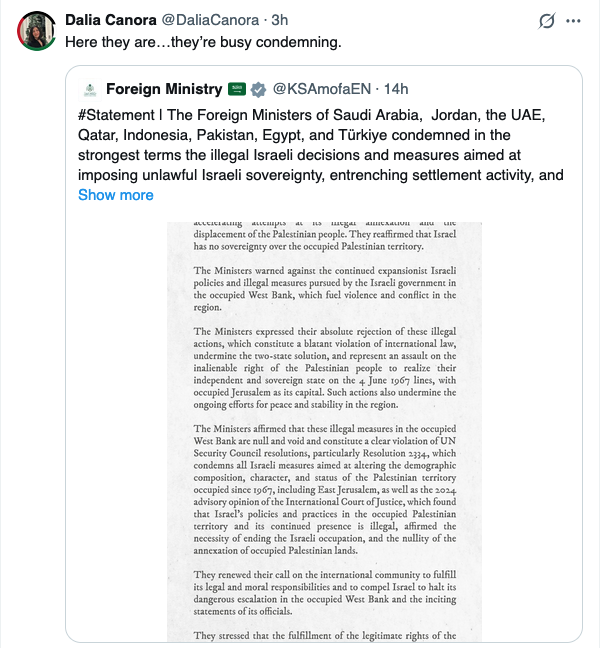Viewport: 601px width, 648px height.
Task: Open the three-dot more options menu
Action: [572, 21]
